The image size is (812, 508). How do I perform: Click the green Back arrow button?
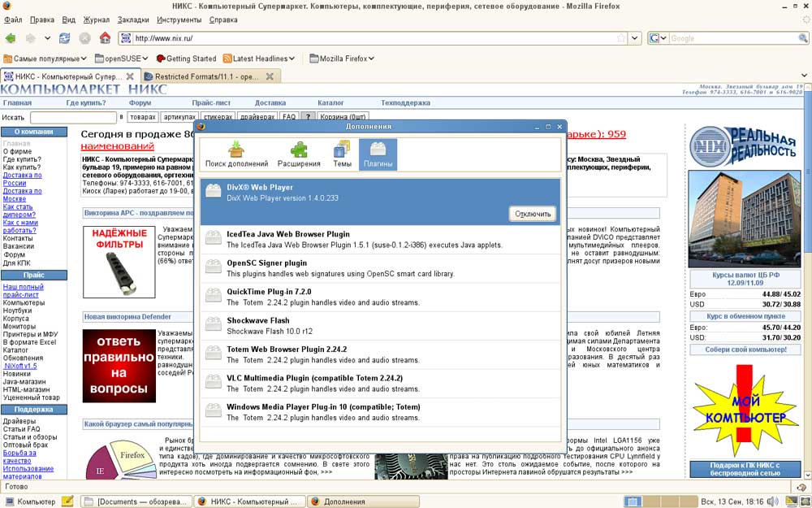pyautogui.click(x=11, y=38)
